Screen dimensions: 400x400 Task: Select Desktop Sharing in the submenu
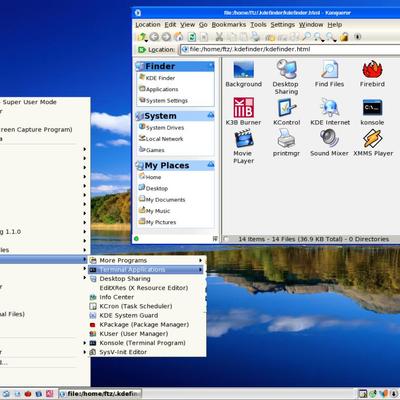click(147, 279)
